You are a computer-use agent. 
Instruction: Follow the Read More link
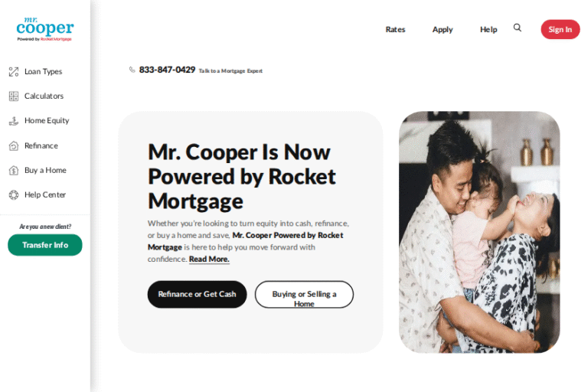[209, 260]
